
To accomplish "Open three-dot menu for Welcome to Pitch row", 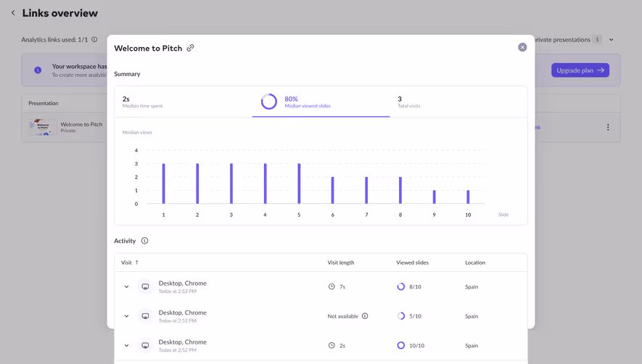I will tap(608, 128).
